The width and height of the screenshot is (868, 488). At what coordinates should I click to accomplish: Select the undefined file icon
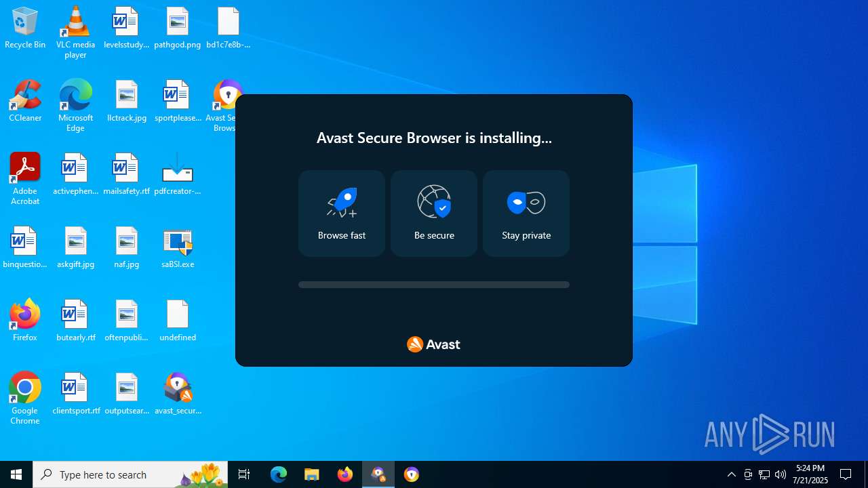pyautogui.click(x=178, y=321)
